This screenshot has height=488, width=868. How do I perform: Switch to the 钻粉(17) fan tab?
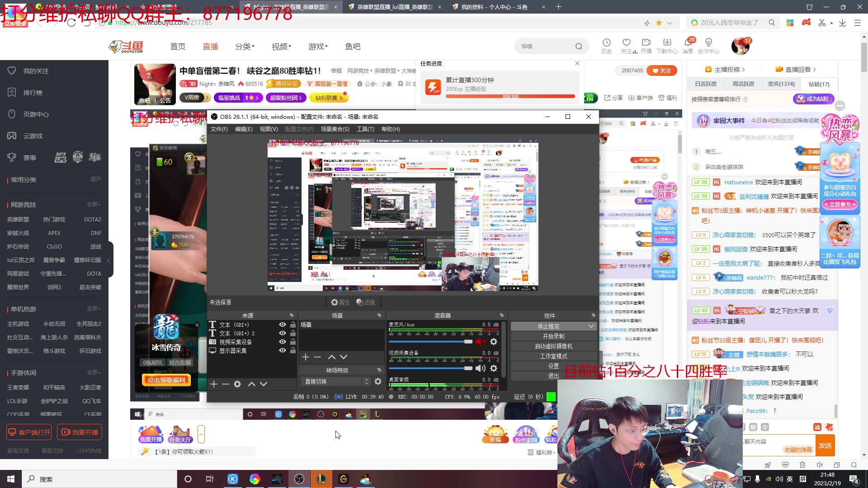818,84
